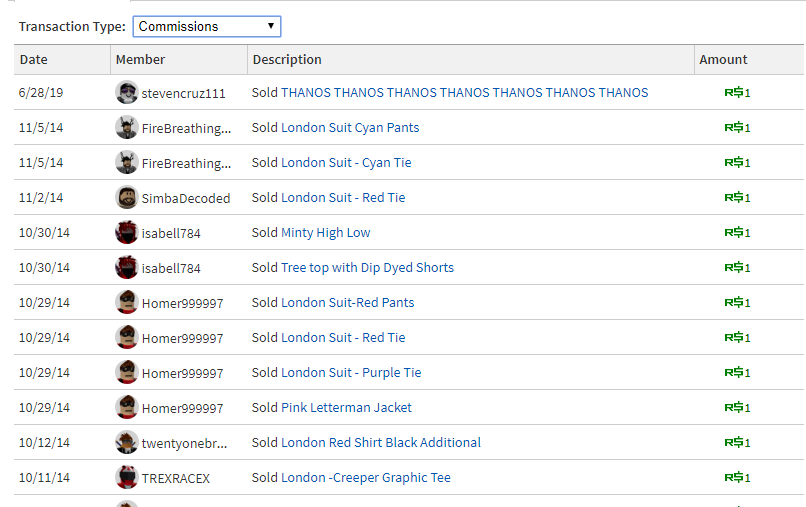Viewport: 806px width, 507px height.
Task: Click the Robux icon on 11/2/14 row
Action: tap(734, 198)
